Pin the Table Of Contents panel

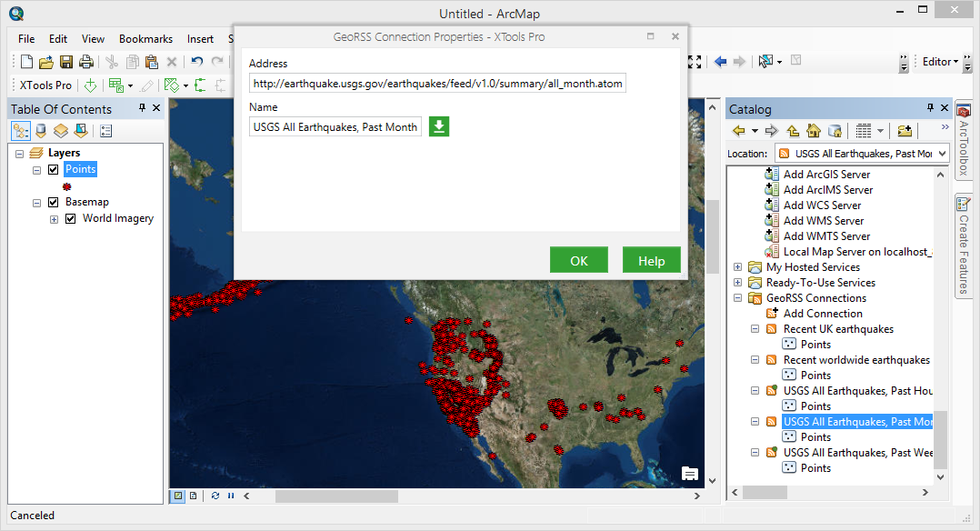142,108
